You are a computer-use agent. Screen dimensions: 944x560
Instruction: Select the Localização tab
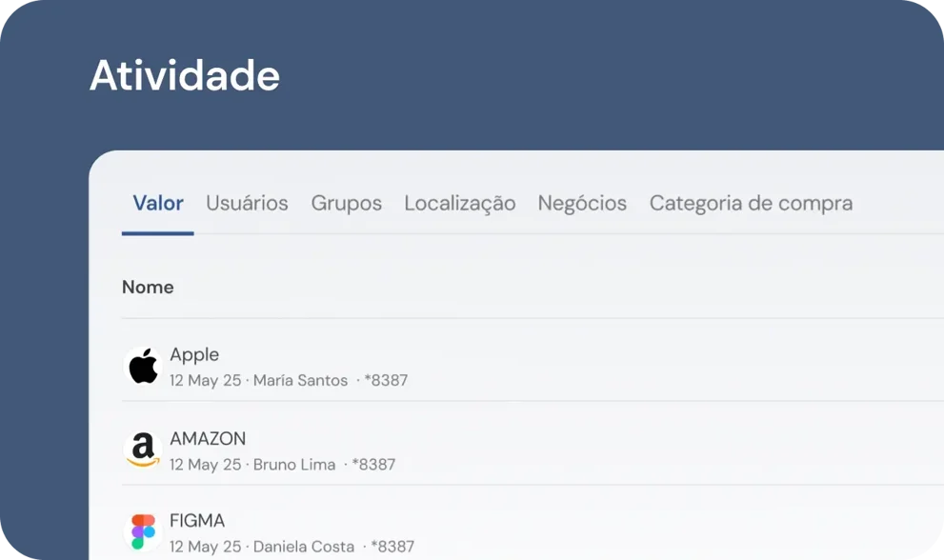459,203
